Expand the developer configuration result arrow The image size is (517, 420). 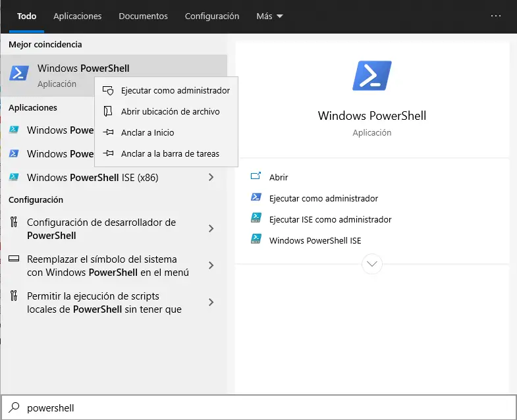click(x=211, y=228)
